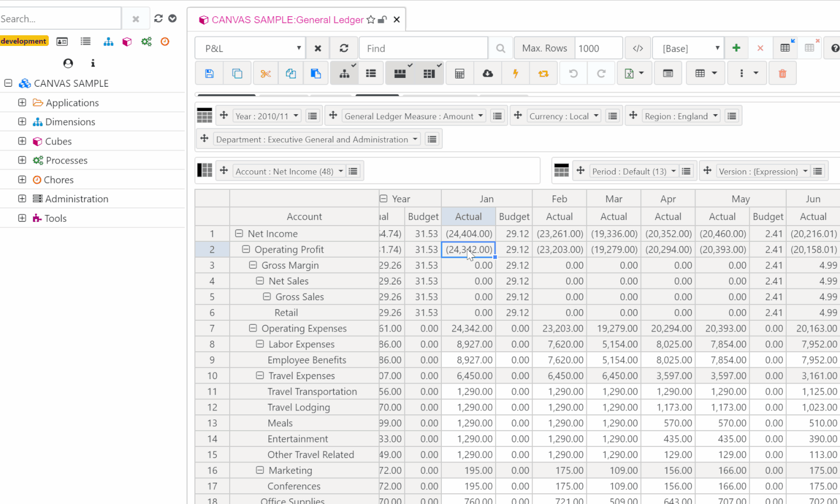840x504 pixels.
Task: Expand the Applications tree node
Action: [x=22, y=102]
